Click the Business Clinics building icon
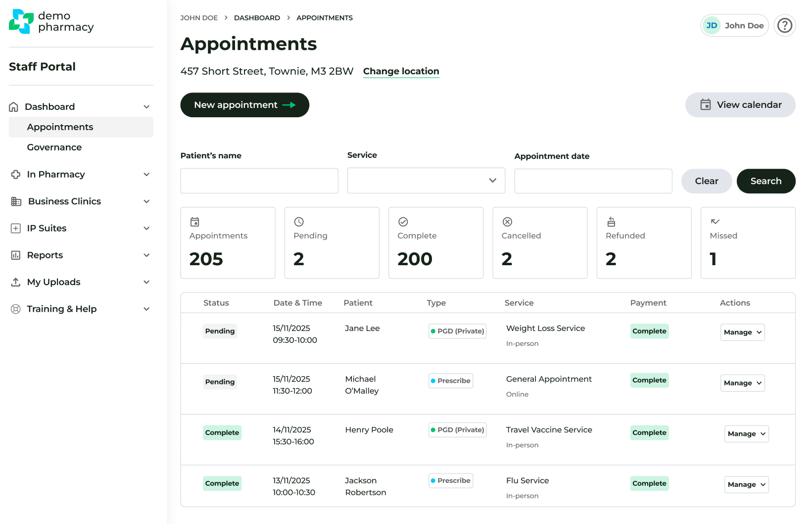812x524 pixels. (x=15, y=201)
